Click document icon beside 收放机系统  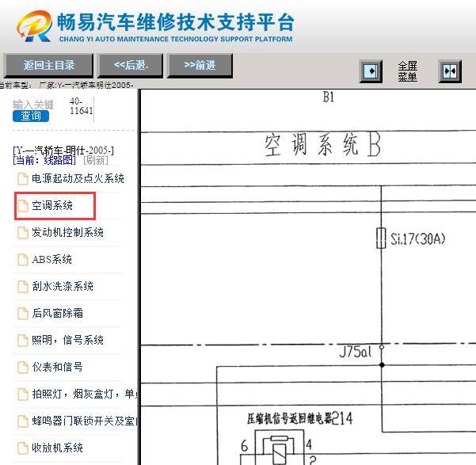click(x=23, y=448)
